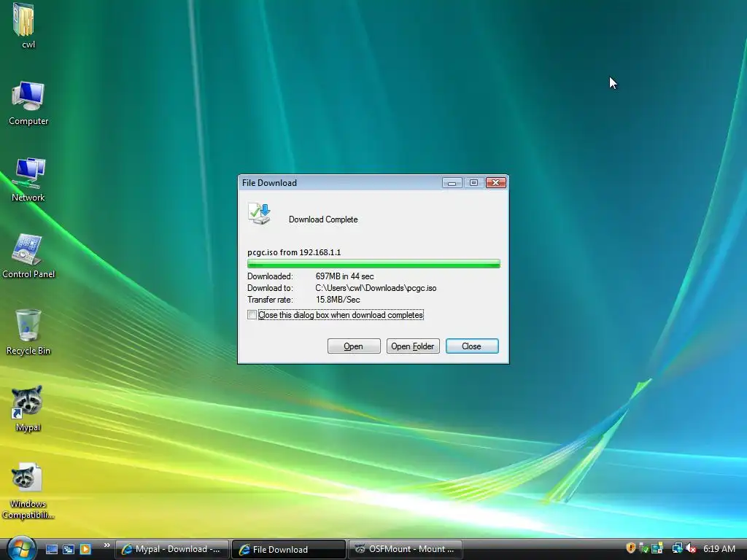Launch Windows Media Player from quick launch

(85, 549)
